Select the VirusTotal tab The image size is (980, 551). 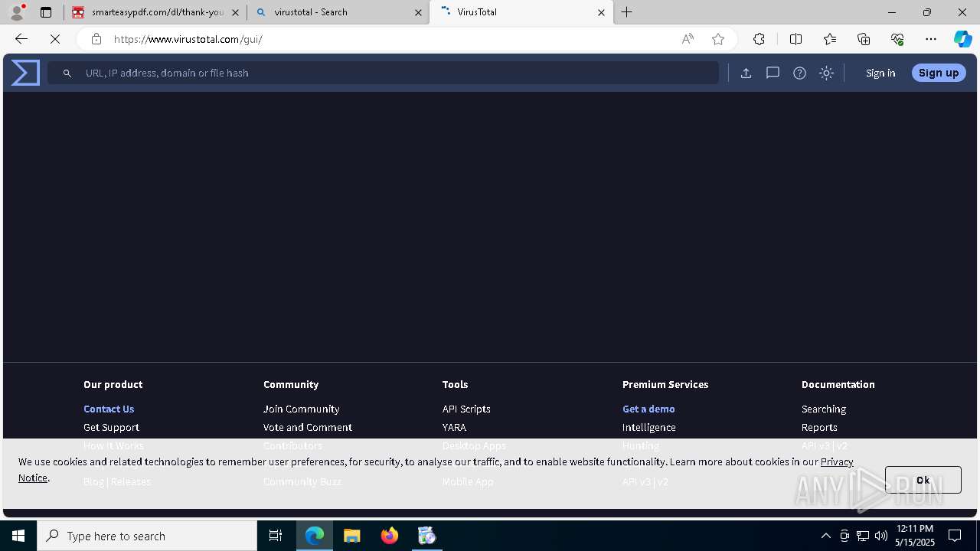point(521,12)
